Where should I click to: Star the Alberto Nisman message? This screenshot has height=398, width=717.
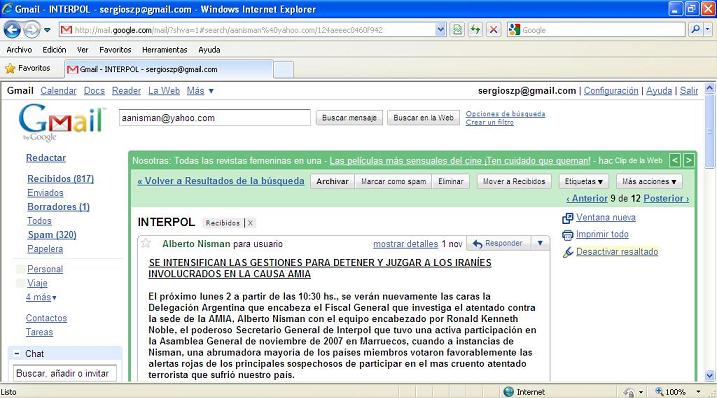tap(146, 243)
